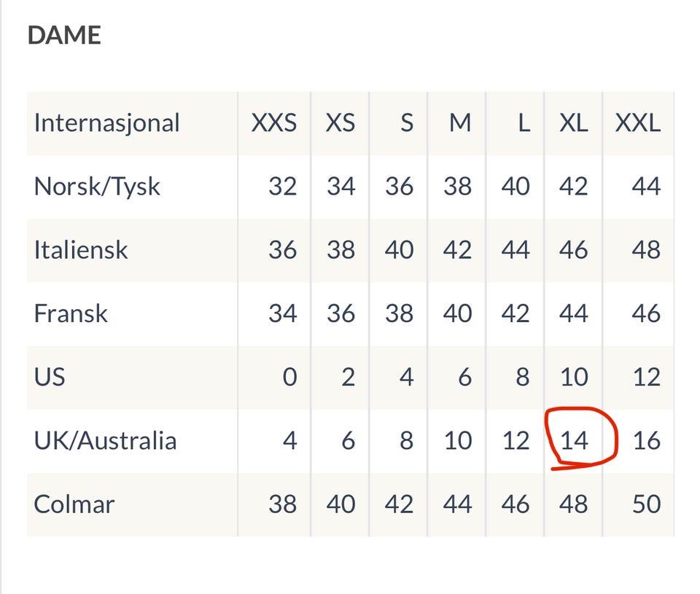Select the Colmar row label
The height and width of the screenshot is (594, 700).
click(x=74, y=504)
